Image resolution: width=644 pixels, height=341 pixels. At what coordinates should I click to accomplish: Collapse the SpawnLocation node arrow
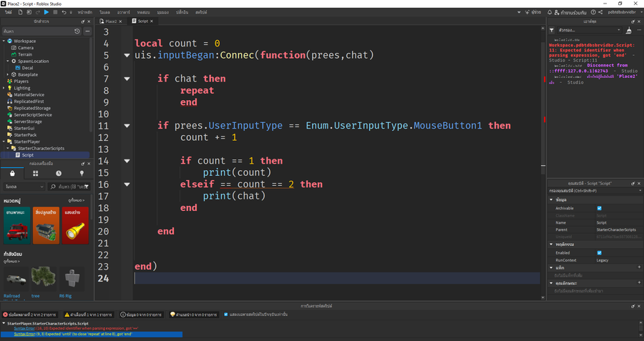[x=8, y=61]
